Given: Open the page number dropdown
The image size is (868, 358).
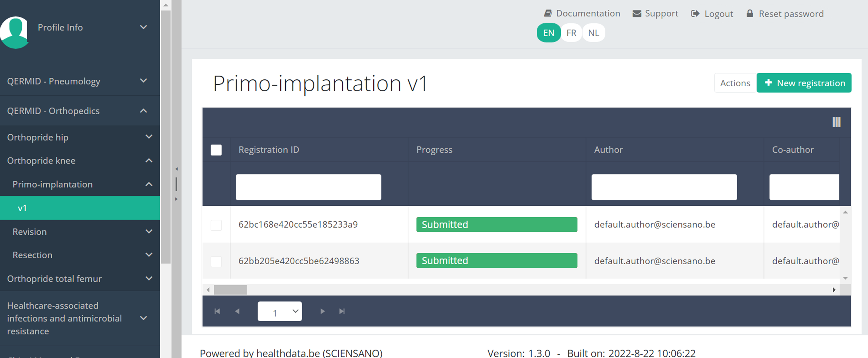Looking at the screenshot, I should click(280, 312).
